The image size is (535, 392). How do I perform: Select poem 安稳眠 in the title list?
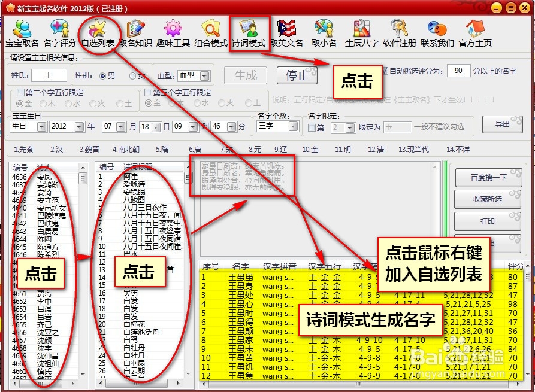pyautogui.click(x=134, y=192)
